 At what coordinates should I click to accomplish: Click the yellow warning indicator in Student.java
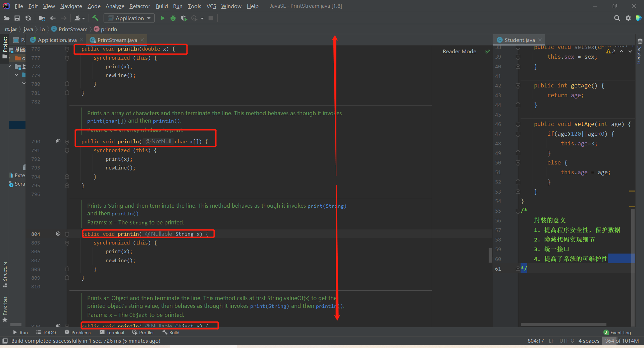pyautogui.click(x=611, y=51)
